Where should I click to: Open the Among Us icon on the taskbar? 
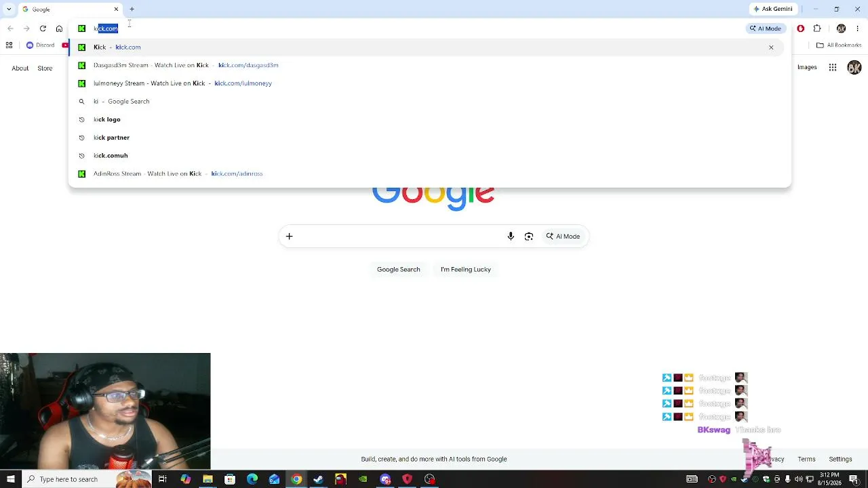click(x=340, y=479)
